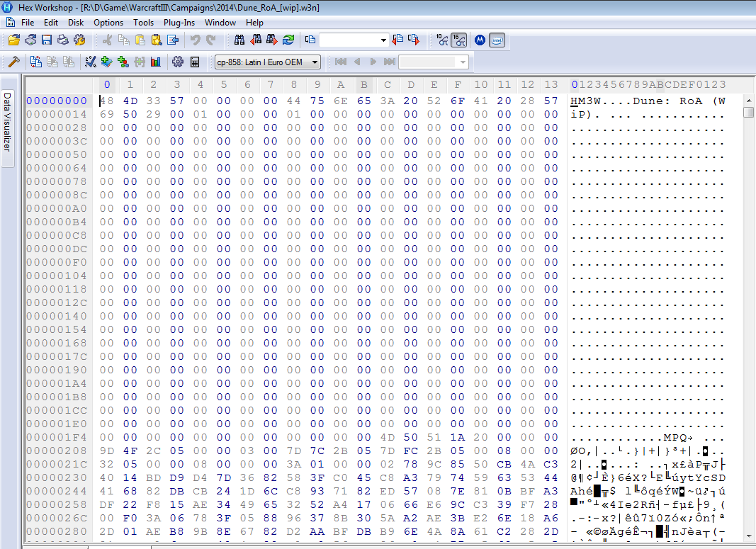756x549 pixels.
Task: Click Find Previous binoculars with left arrow
Action: [x=256, y=40]
